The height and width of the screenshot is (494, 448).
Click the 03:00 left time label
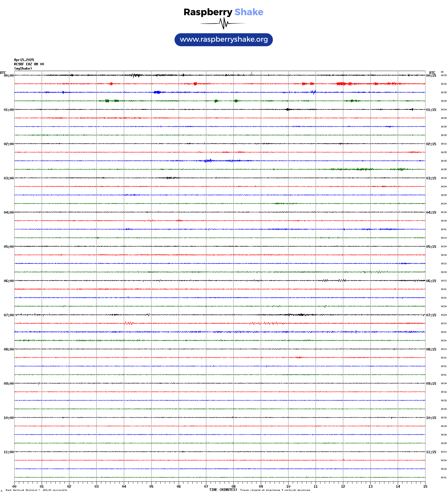(x=9, y=178)
